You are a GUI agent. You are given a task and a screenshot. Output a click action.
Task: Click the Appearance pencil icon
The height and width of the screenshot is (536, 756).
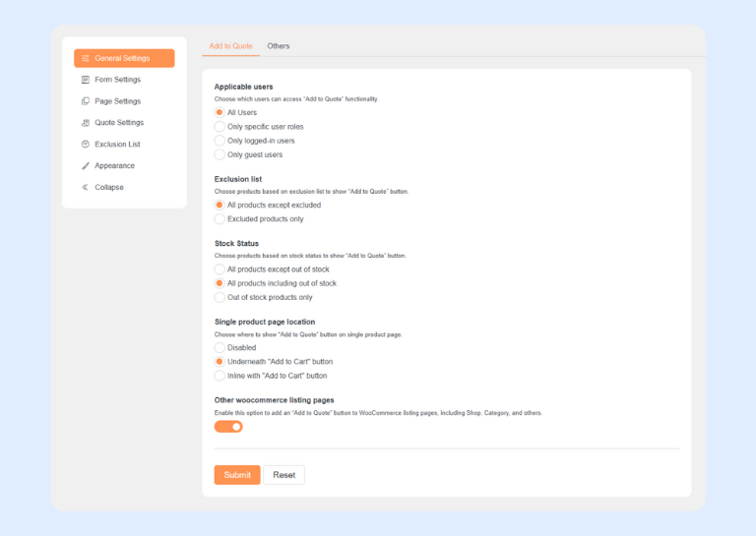coord(86,166)
